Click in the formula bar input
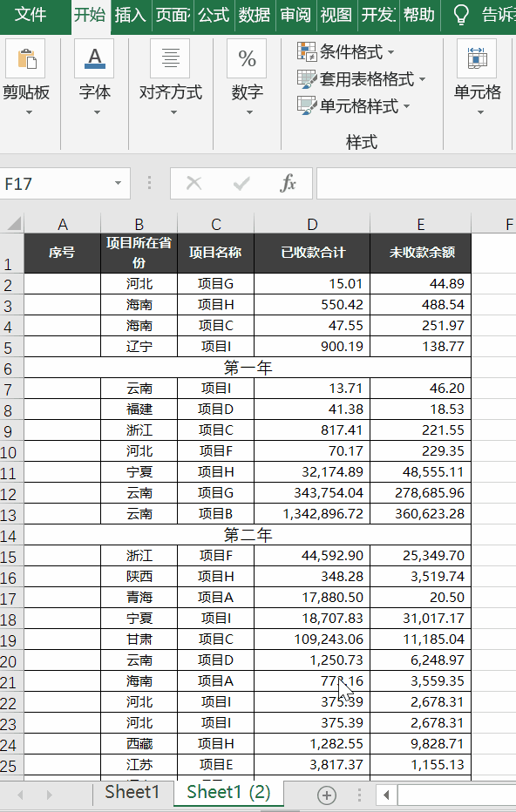 coord(416,183)
